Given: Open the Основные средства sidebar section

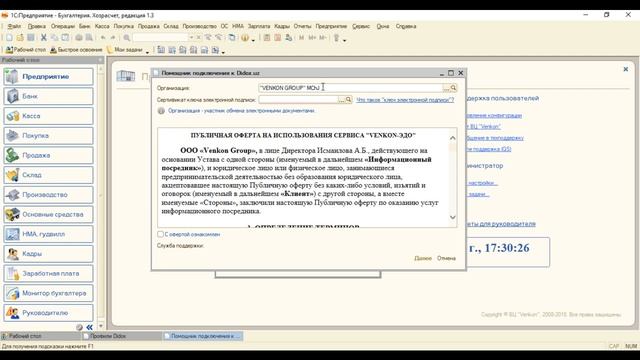Looking at the screenshot, I should [x=48, y=214].
